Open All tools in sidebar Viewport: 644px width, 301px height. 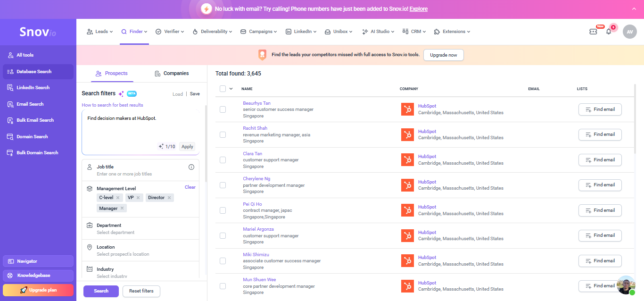[x=38, y=55]
